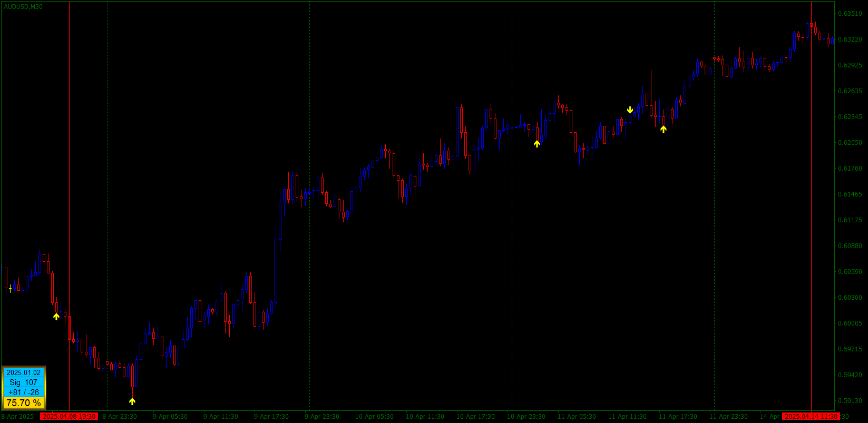Click the 0.62345 price level label
Viewport: 868px width, 423px height.
850,117
